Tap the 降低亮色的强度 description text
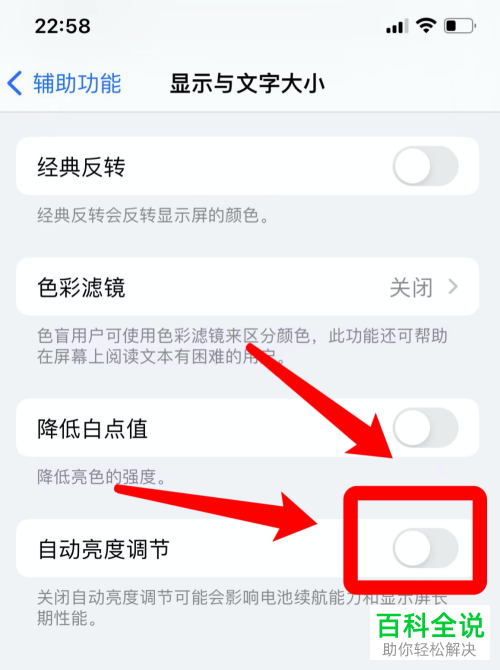Screen dimensions: 500x670 [x=102, y=476]
